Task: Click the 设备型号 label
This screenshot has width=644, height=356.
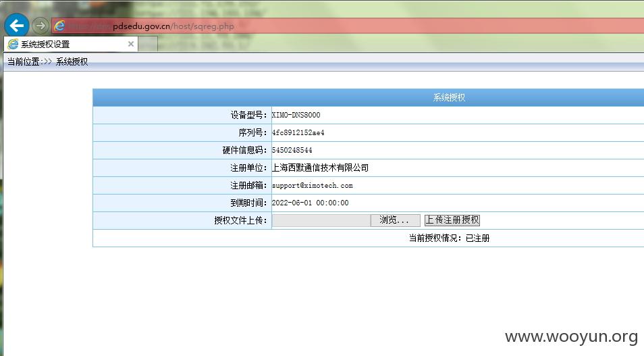Action: [248, 115]
